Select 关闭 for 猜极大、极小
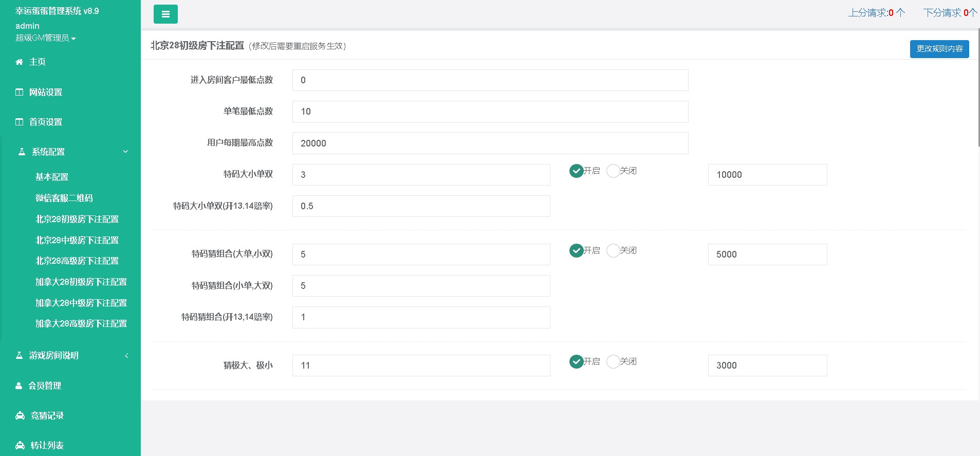Image resolution: width=980 pixels, height=456 pixels. pyautogui.click(x=613, y=362)
